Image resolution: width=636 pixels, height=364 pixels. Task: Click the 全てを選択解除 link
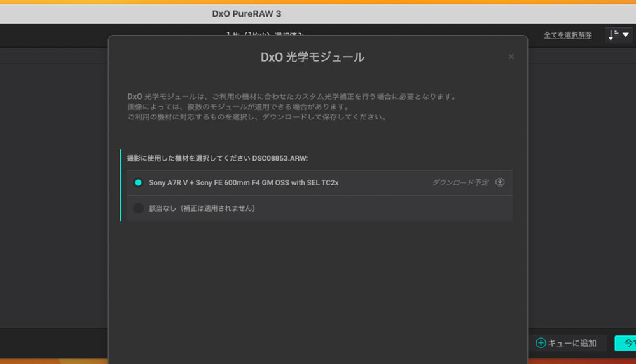567,36
